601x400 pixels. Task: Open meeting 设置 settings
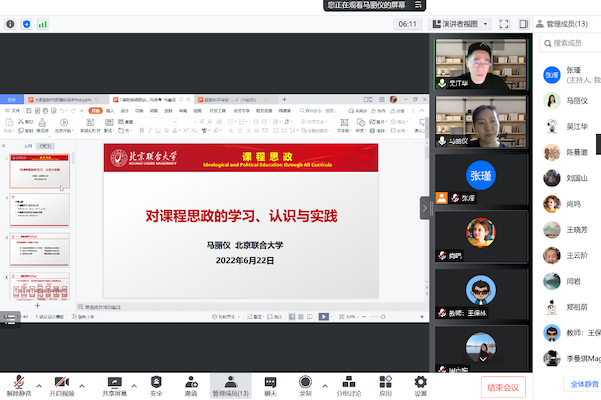click(421, 384)
